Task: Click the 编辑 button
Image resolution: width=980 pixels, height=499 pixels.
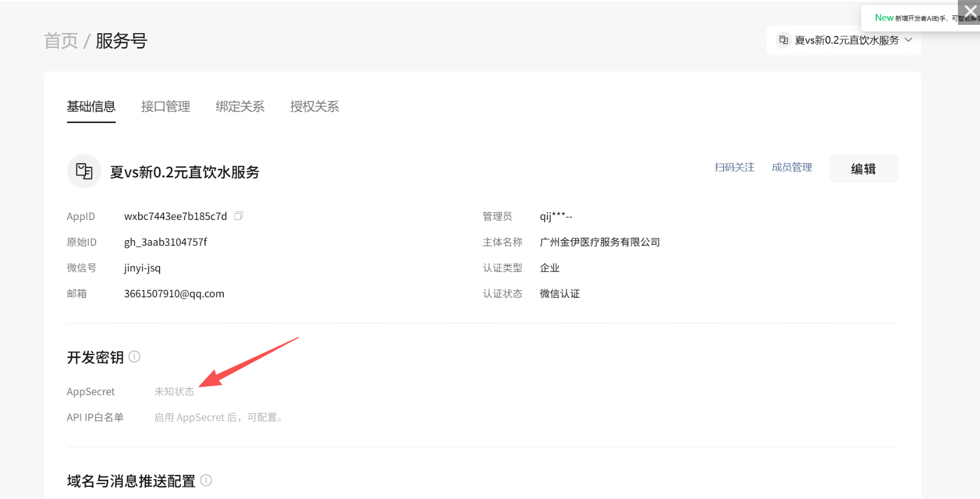Action: point(863,169)
